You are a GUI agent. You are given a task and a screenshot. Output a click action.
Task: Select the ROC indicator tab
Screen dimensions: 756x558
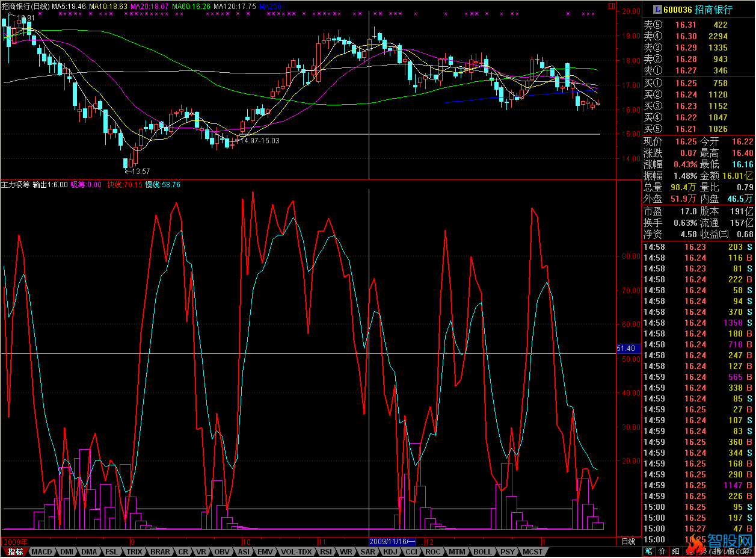tap(433, 551)
